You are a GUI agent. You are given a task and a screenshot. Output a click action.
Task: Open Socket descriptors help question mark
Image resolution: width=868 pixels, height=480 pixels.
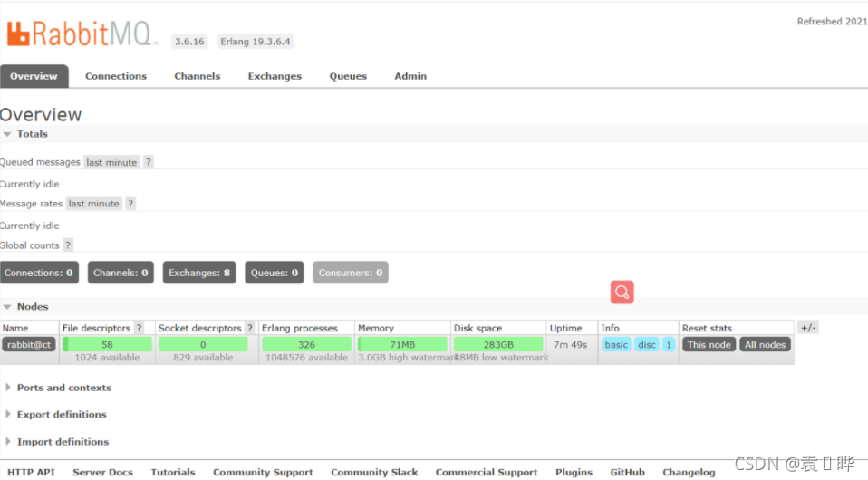(x=250, y=328)
